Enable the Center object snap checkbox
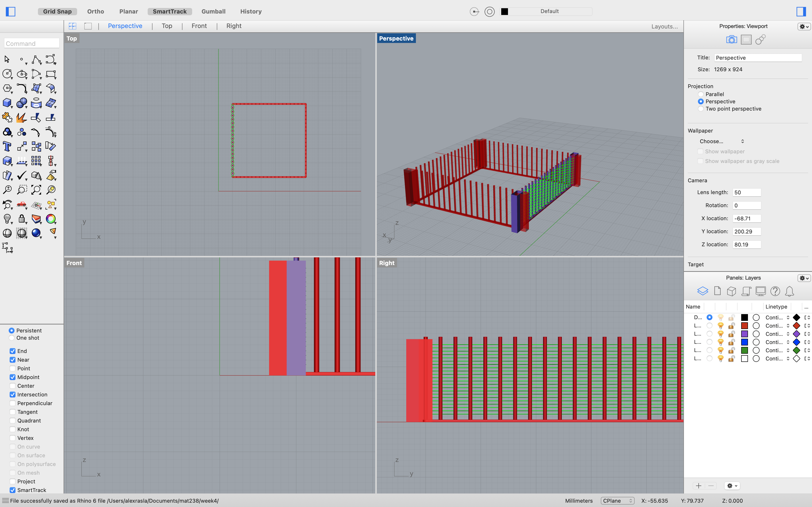 coord(13,386)
